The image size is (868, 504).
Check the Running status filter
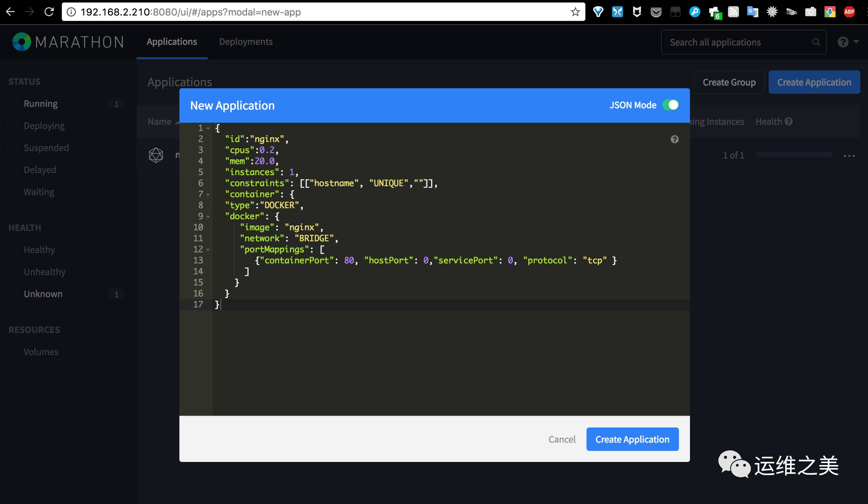click(x=12, y=104)
